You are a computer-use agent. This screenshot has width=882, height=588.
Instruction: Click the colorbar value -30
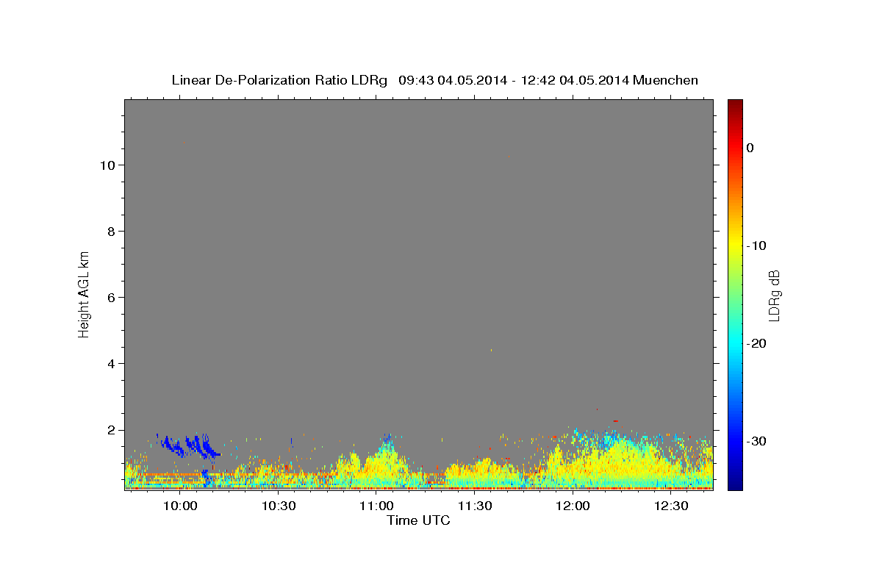(757, 441)
